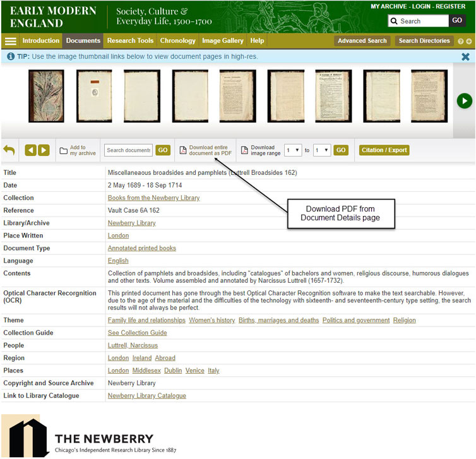Image resolution: width=476 pixels, height=459 pixels.
Task: Open the fifth page thumbnail with text
Action: 238,96
